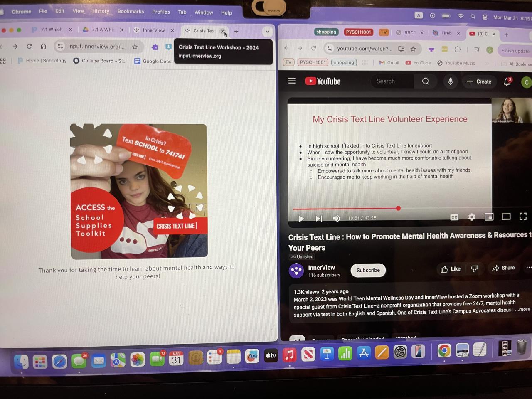Skip to the next video

319,219
